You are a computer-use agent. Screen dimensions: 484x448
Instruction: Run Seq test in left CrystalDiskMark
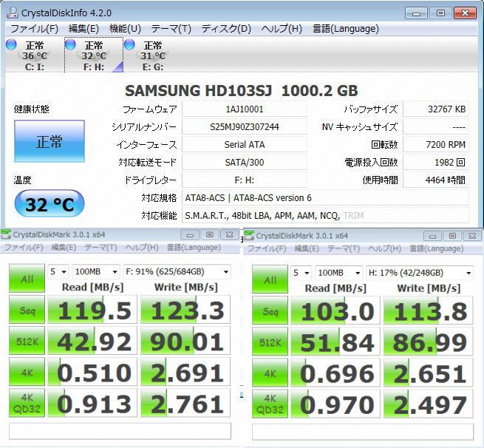[x=27, y=310]
